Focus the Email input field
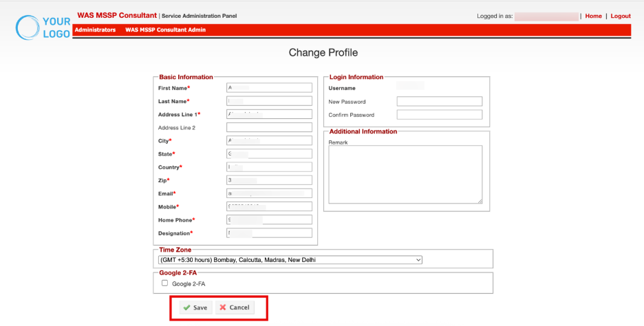 coord(270,193)
